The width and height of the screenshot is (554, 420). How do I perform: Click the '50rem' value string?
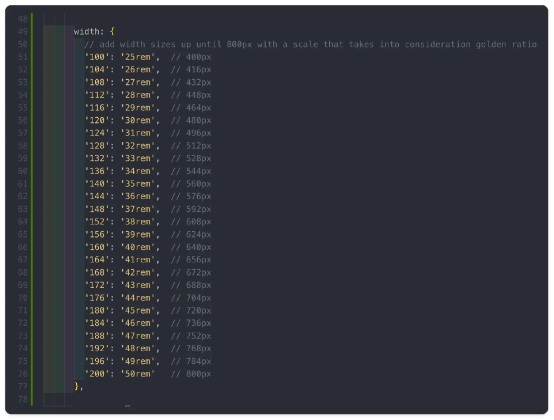point(138,374)
